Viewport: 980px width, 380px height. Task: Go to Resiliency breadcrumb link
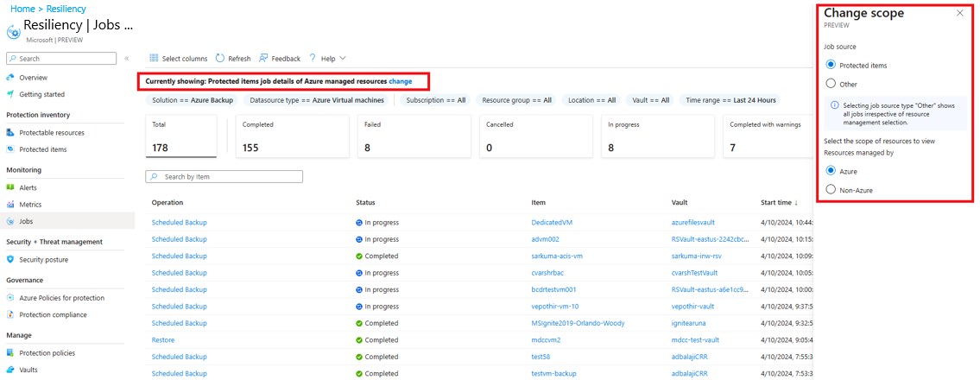coord(66,9)
